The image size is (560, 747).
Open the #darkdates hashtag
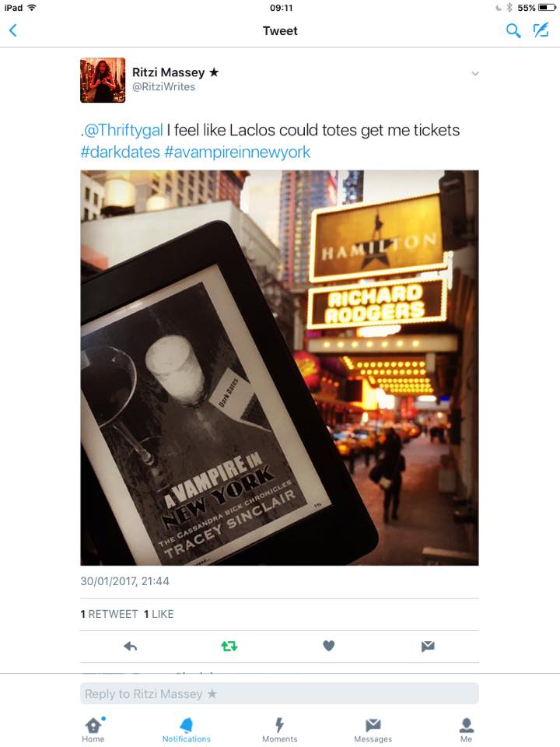[120, 152]
